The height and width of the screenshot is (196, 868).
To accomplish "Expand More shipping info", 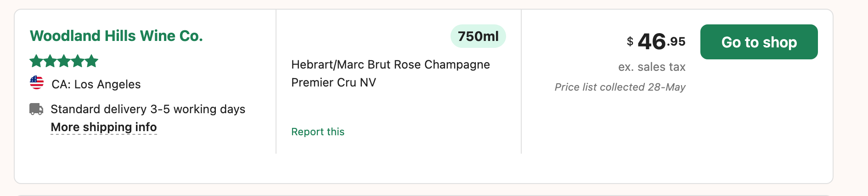I will coord(104,127).
